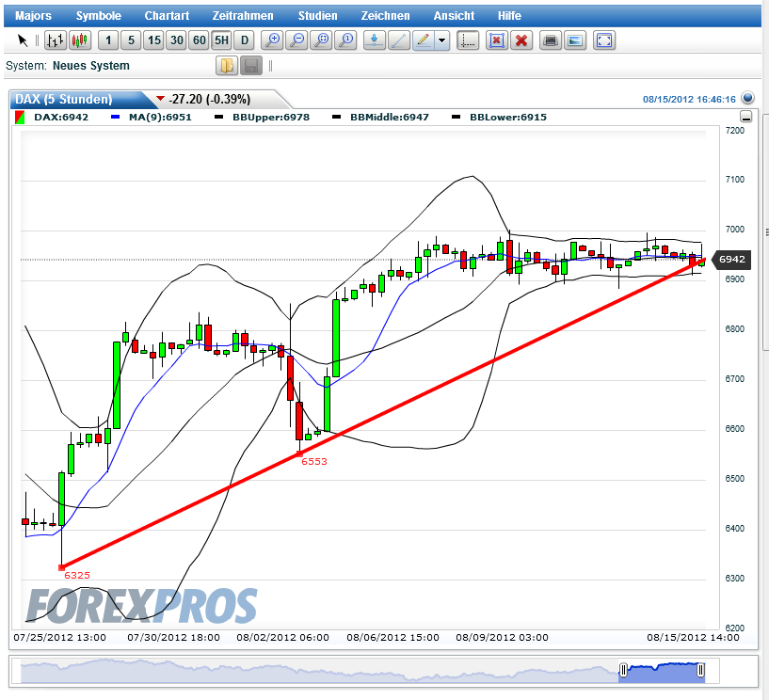Toggle fullscreen chart view

603,40
